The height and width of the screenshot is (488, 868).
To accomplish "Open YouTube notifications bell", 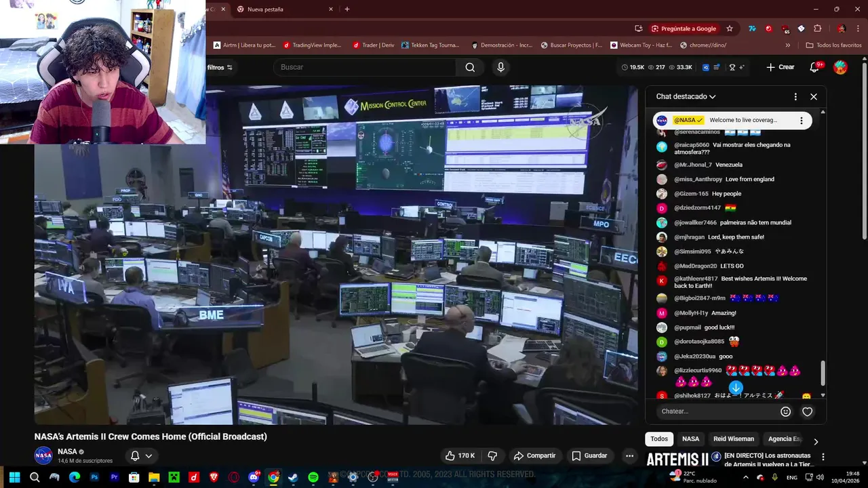I will click(x=814, y=67).
